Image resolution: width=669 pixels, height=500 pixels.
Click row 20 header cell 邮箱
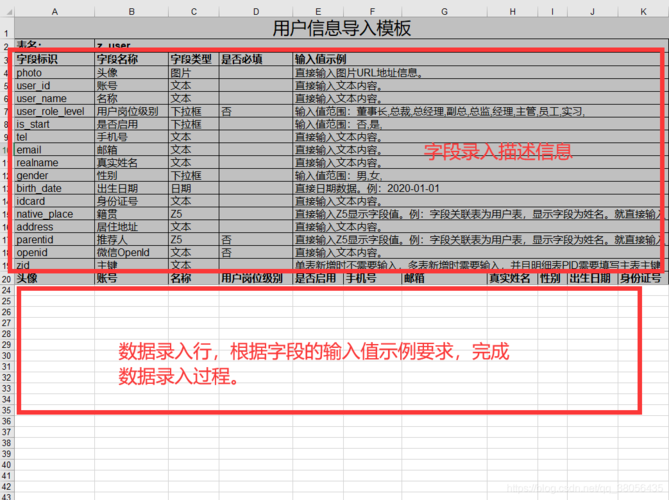[445, 278]
